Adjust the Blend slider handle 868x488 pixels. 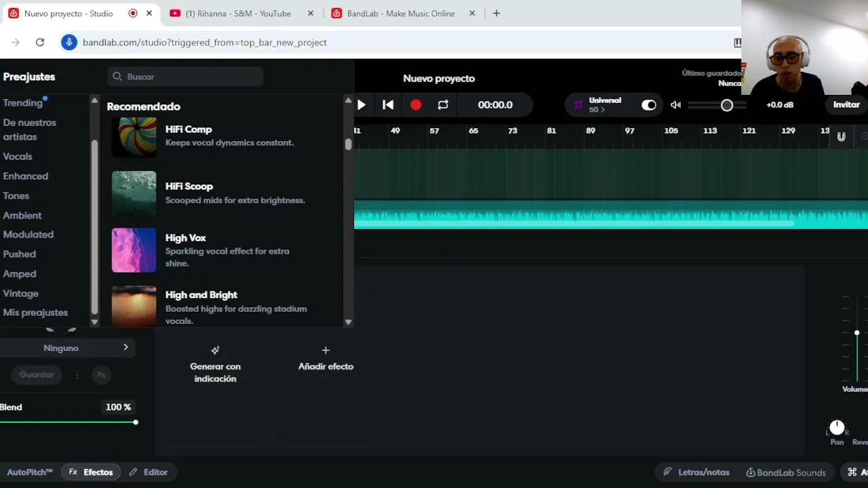click(136, 422)
